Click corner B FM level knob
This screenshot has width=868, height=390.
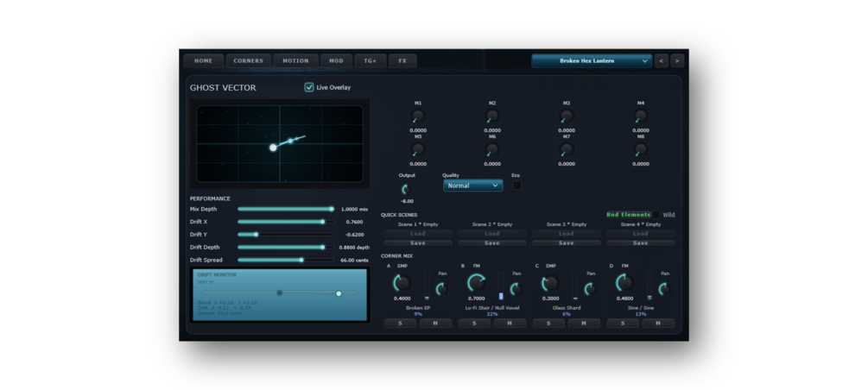tap(476, 283)
